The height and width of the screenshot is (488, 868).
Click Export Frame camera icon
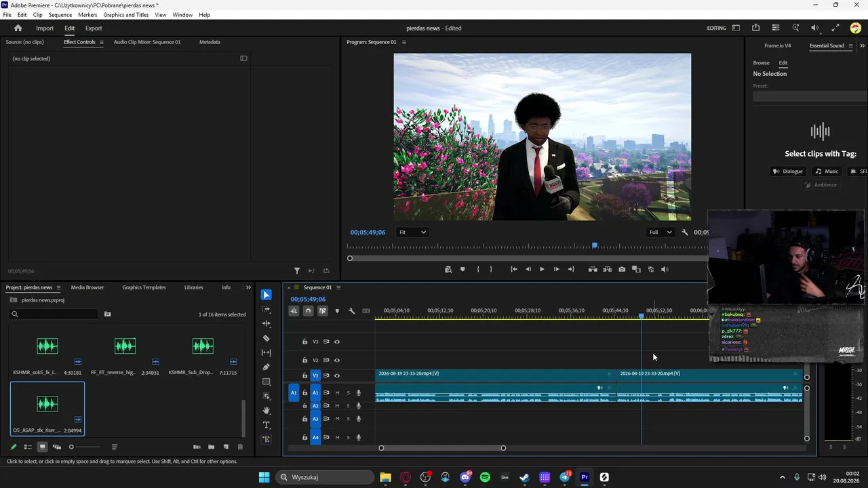point(622,269)
